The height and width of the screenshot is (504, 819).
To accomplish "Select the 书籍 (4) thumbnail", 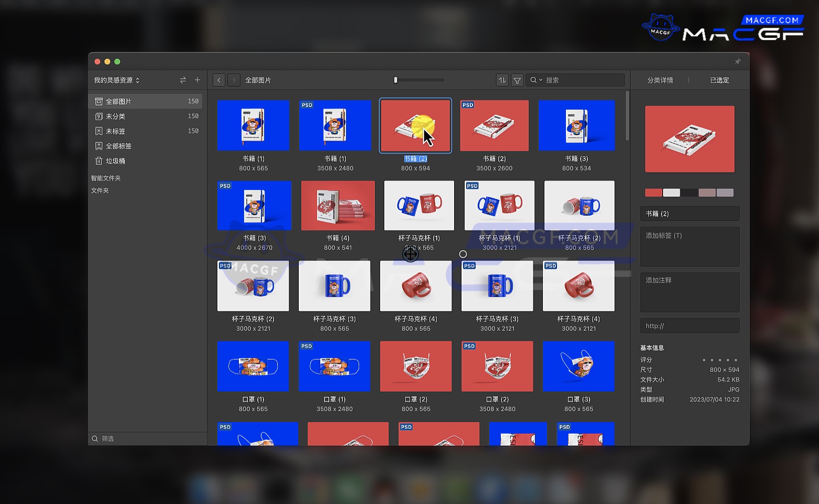I will [x=338, y=206].
